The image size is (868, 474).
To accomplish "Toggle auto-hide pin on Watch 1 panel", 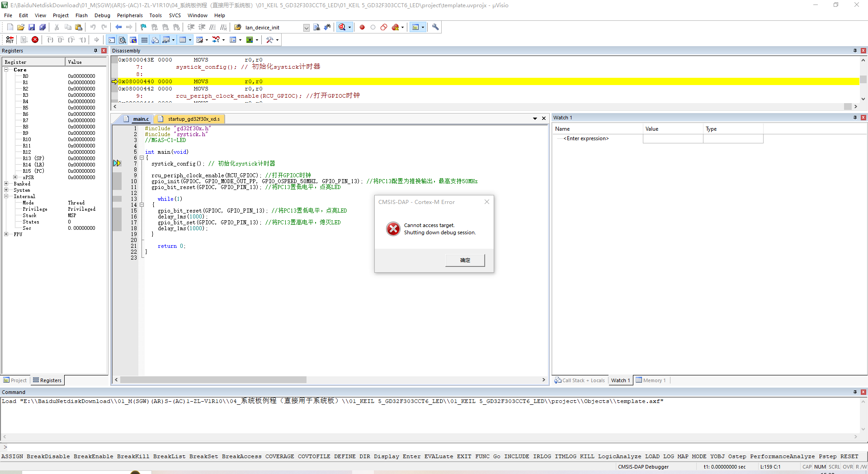I will click(x=855, y=118).
